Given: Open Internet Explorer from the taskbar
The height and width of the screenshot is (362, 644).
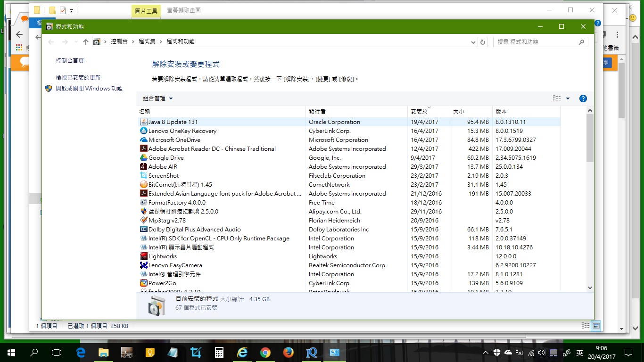Looking at the screenshot, I should [x=242, y=352].
